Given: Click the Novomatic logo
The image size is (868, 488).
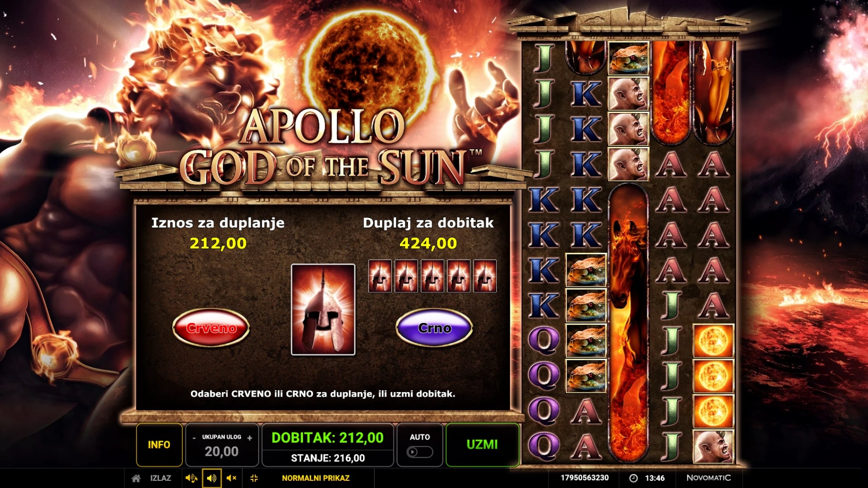Looking at the screenshot, I should tap(709, 478).
